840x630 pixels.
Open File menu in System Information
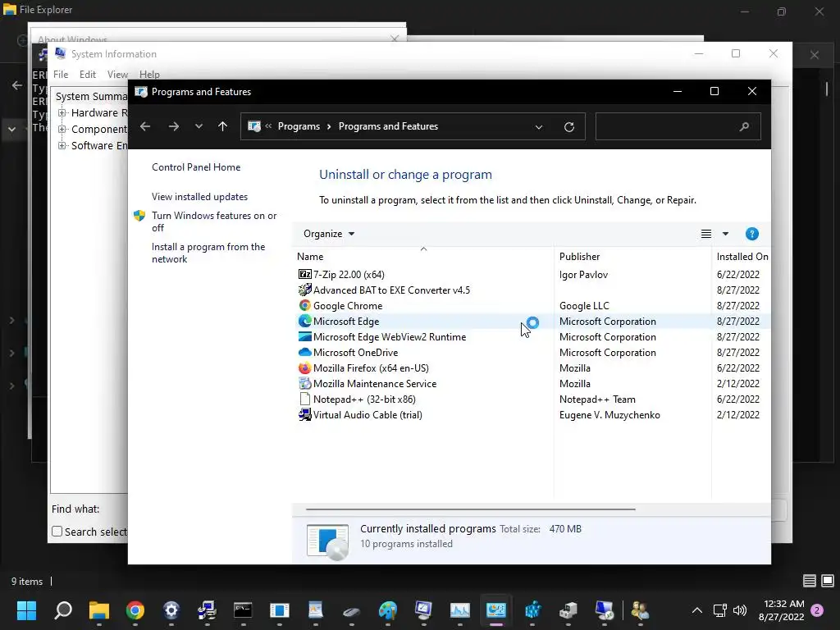(x=61, y=75)
